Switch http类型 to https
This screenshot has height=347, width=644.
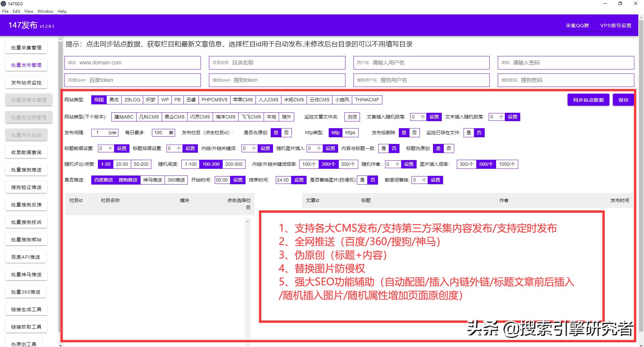tap(350, 133)
